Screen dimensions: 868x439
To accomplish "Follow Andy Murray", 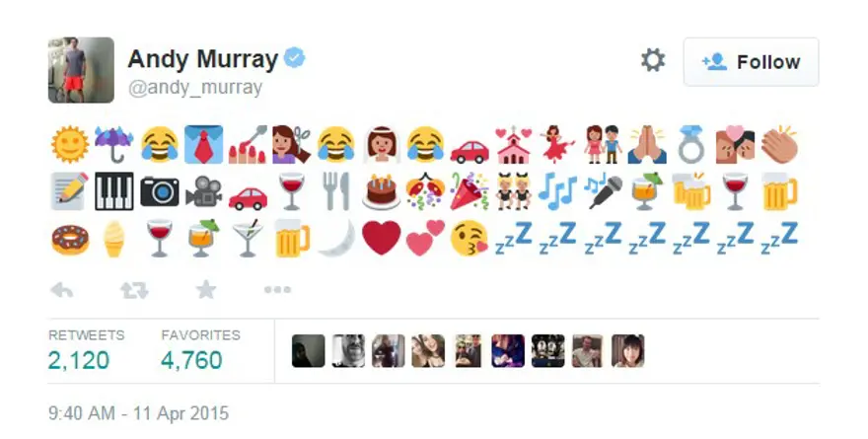I will tap(752, 62).
